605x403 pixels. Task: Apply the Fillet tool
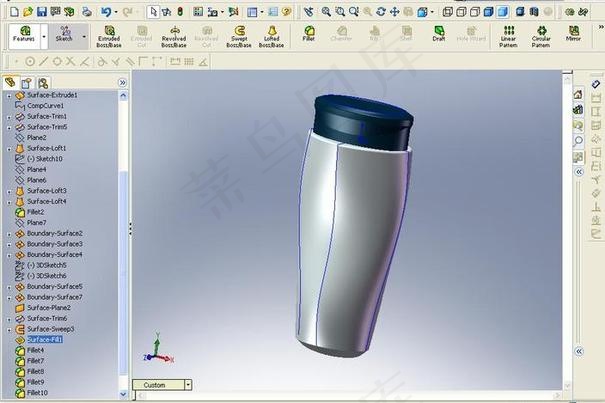[x=309, y=34]
